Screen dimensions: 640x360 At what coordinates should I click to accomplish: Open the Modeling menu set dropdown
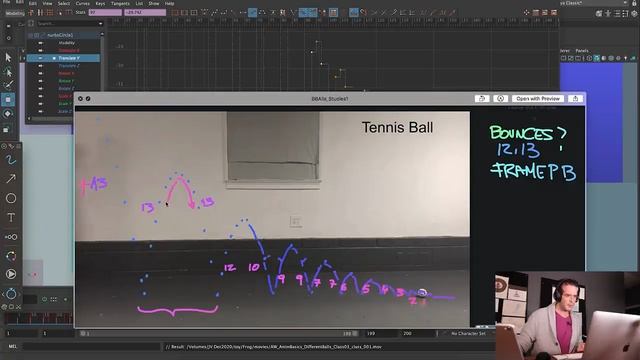pyautogui.click(x=15, y=13)
